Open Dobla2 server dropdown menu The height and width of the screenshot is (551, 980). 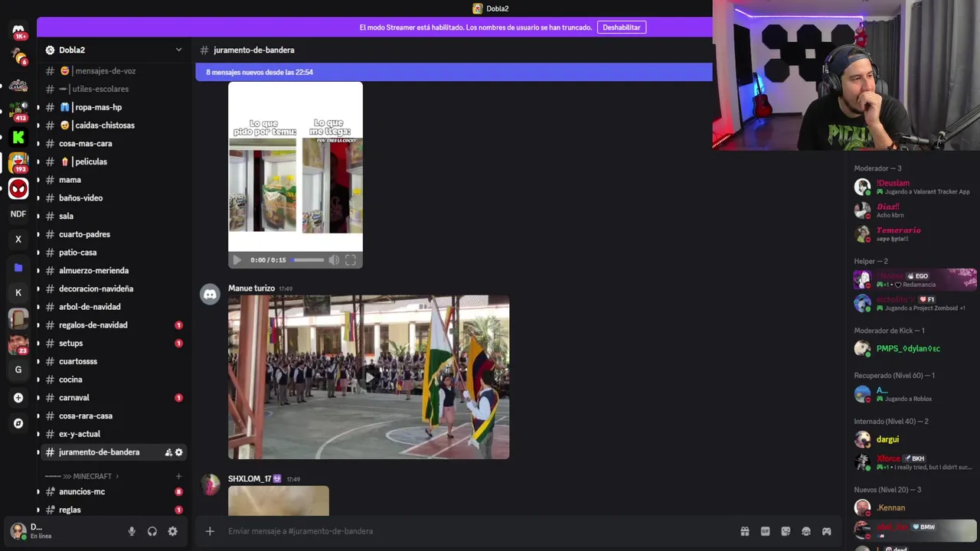(178, 50)
